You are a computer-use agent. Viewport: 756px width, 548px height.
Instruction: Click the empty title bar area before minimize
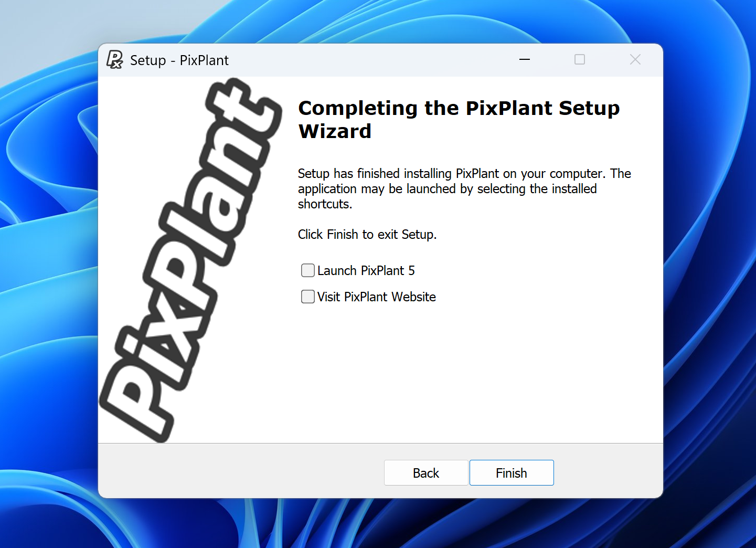[x=367, y=60]
